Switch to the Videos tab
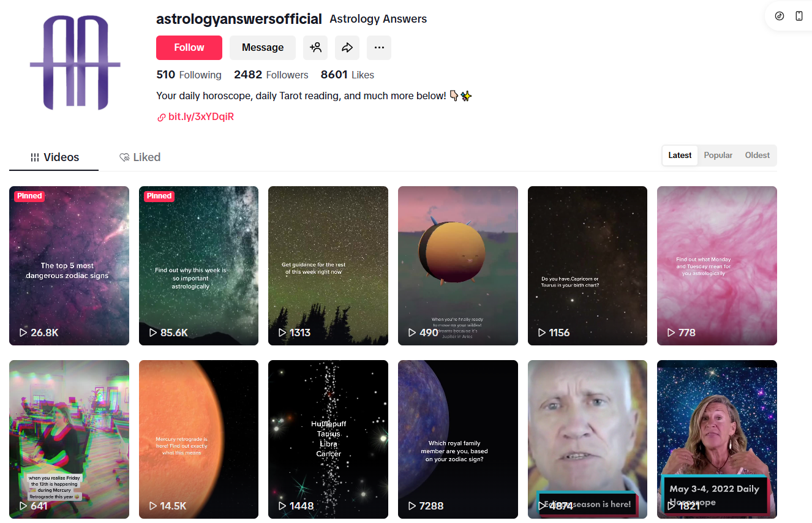This screenshot has height=523, width=812. (x=54, y=157)
